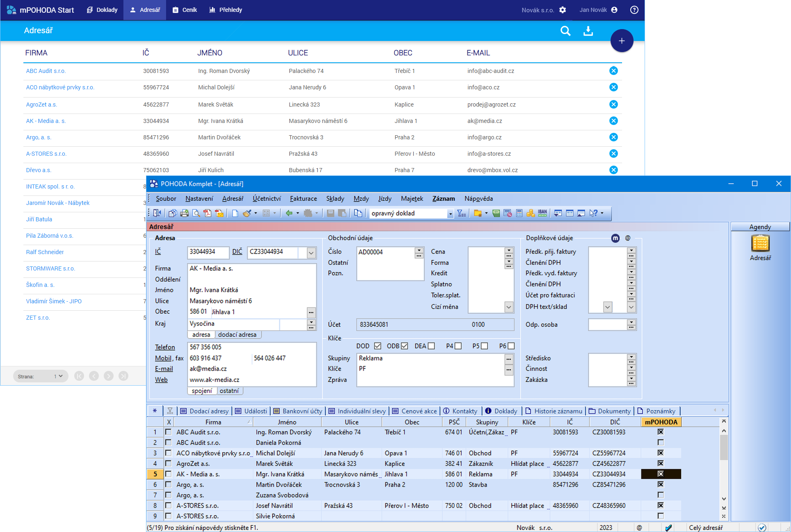Viewport: 791px width, 532px height.
Task: Click the Firma text field AK - Media
Action: [252, 268]
